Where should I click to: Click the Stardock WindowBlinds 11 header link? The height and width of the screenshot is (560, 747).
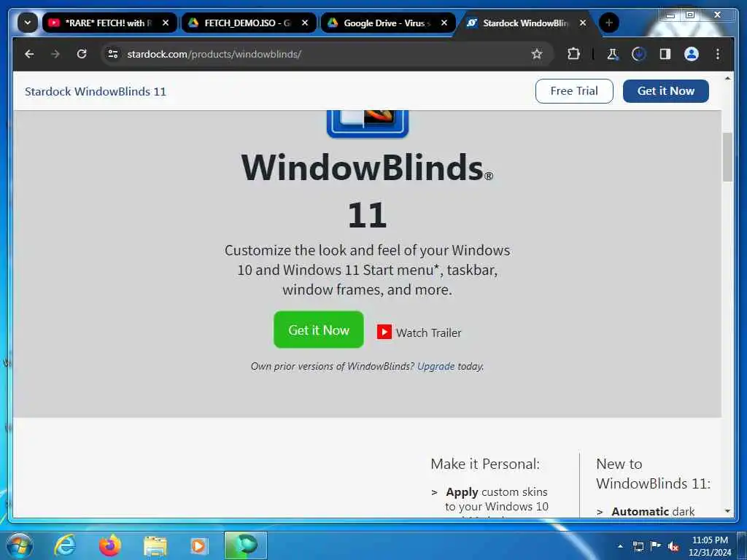pyautogui.click(x=96, y=91)
